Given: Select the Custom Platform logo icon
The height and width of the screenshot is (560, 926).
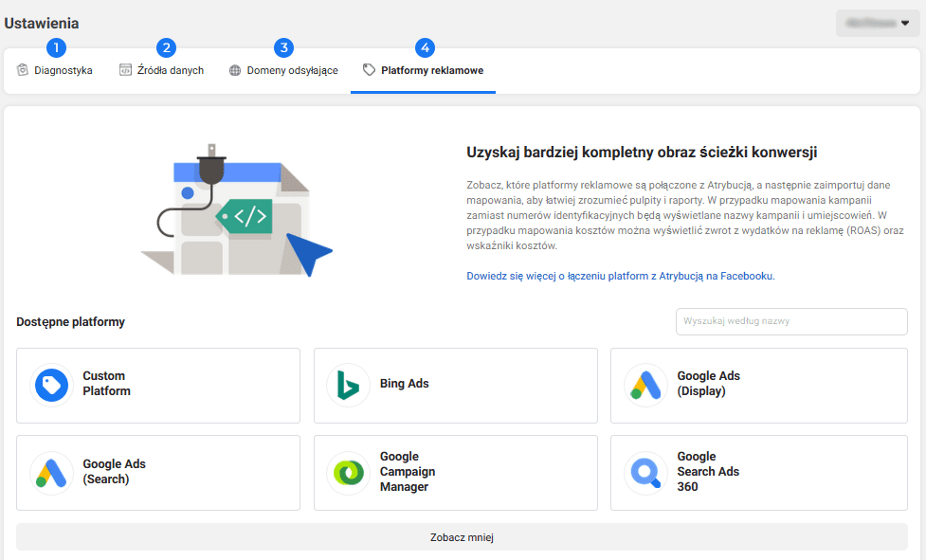Looking at the screenshot, I should pyautogui.click(x=50, y=385).
